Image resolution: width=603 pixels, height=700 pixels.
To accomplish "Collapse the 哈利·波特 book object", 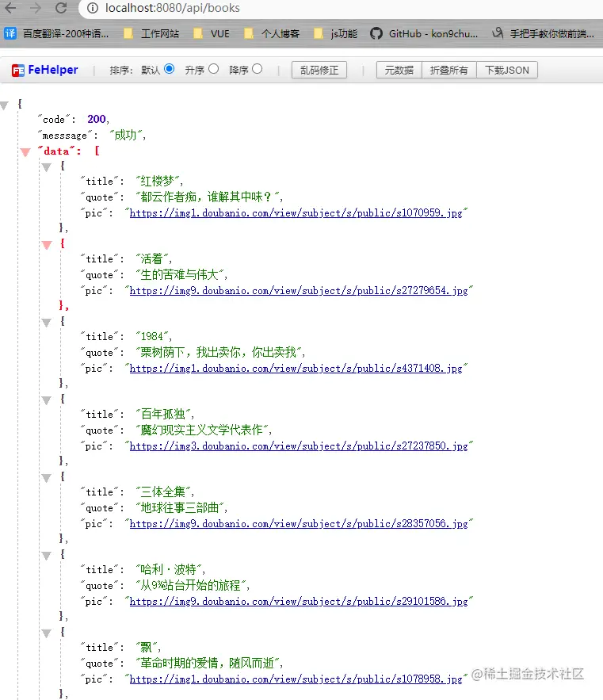I will [47, 556].
